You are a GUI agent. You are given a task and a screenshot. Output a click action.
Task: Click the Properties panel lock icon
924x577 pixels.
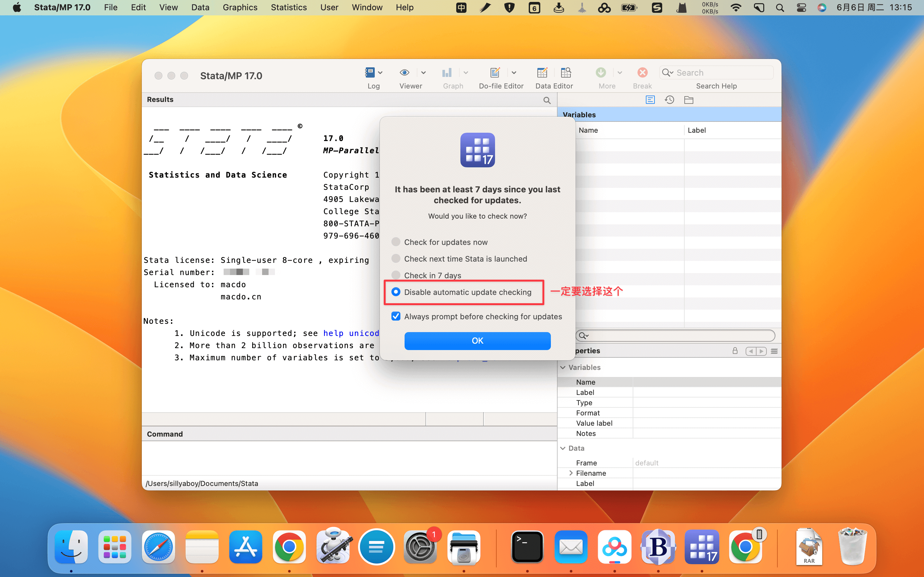pyautogui.click(x=735, y=351)
